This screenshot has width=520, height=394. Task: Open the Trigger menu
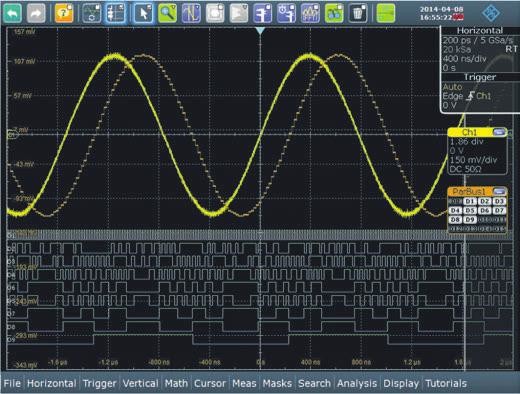pos(99,383)
